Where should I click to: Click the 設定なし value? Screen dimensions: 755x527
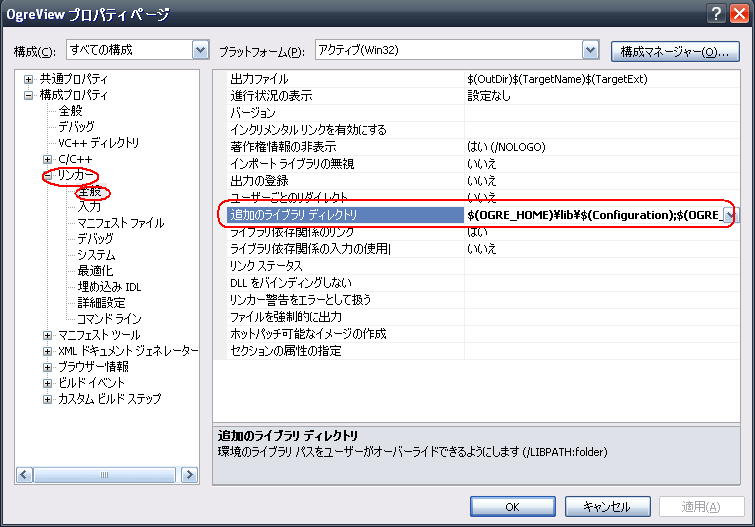click(x=489, y=96)
